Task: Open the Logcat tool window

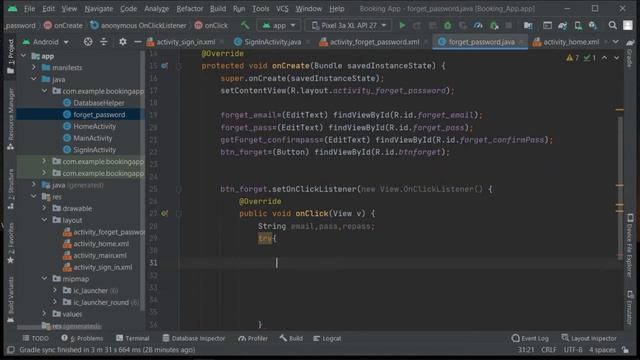Action: click(327, 338)
